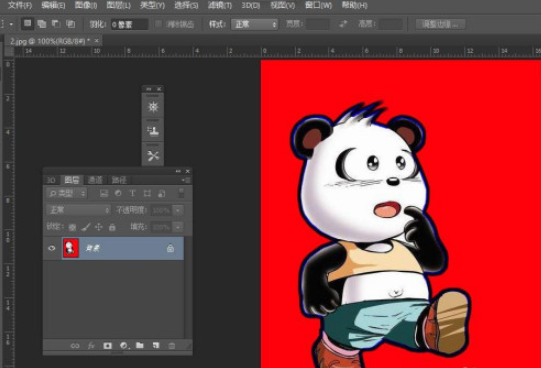Screen dimensions: 541x368
Task: Toggle the smart object filter icon
Action: [161, 193]
